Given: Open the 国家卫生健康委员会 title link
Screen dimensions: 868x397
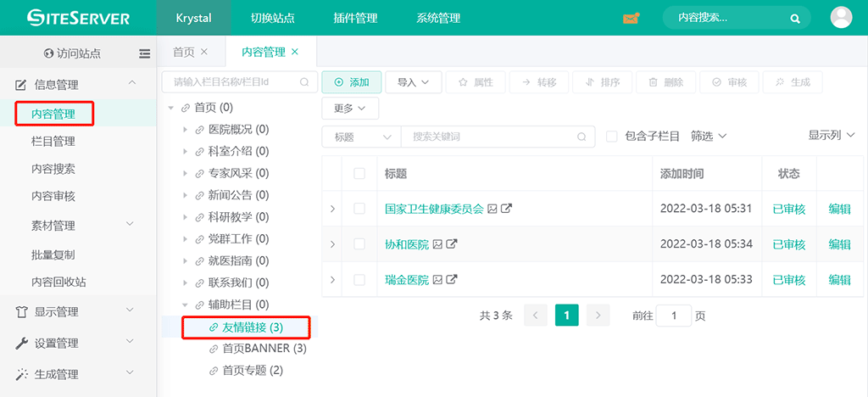Looking at the screenshot, I should [433, 209].
